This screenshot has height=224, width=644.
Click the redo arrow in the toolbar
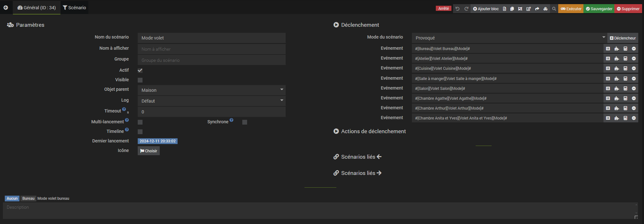pyautogui.click(x=466, y=9)
